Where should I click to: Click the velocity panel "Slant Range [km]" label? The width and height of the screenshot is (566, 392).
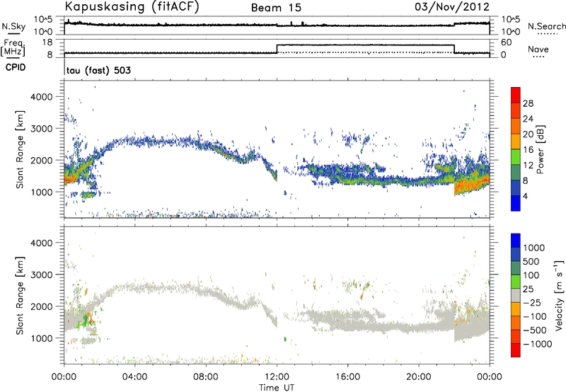pyautogui.click(x=20, y=296)
